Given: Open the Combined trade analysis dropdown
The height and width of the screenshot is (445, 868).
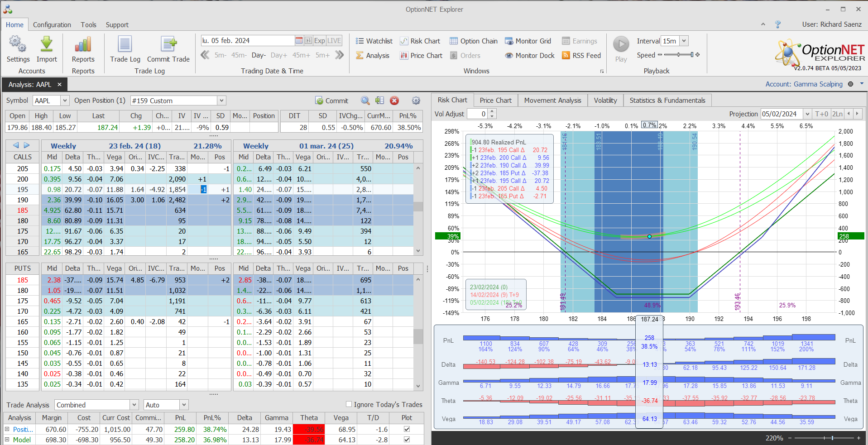Looking at the screenshot, I should coord(134,405).
